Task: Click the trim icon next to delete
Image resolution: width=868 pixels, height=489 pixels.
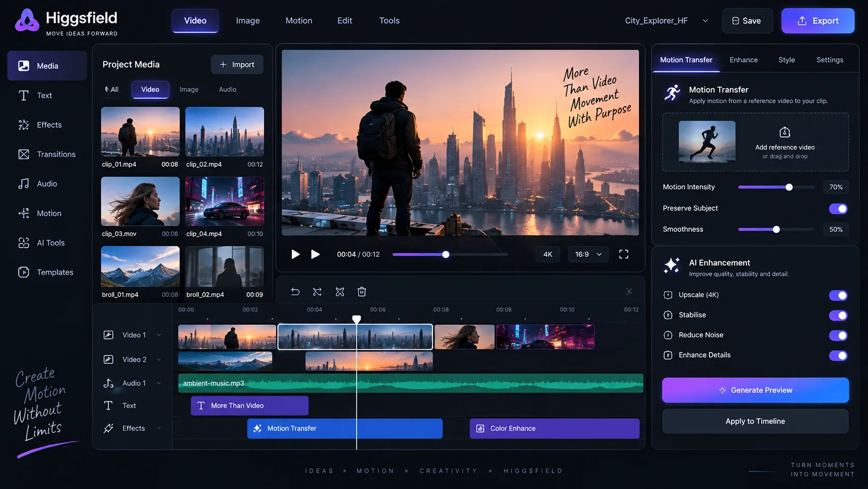Action: (340, 292)
